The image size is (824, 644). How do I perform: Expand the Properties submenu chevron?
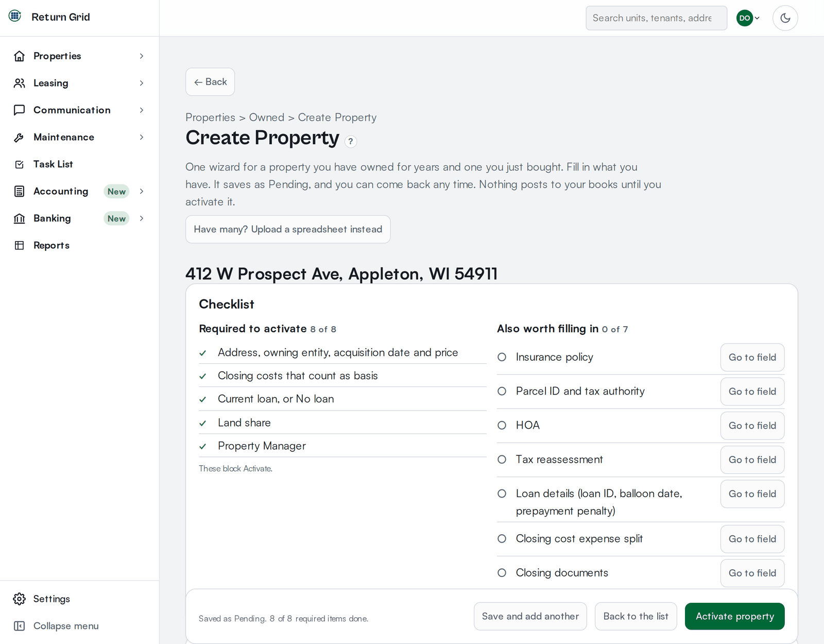pyautogui.click(x=142, y=56)
